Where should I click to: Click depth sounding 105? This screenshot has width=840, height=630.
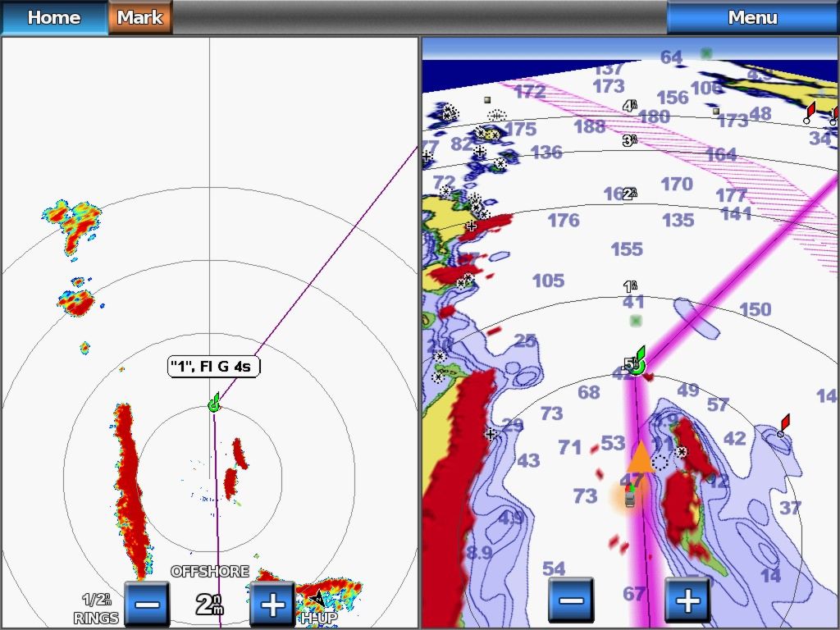point(548,281)
